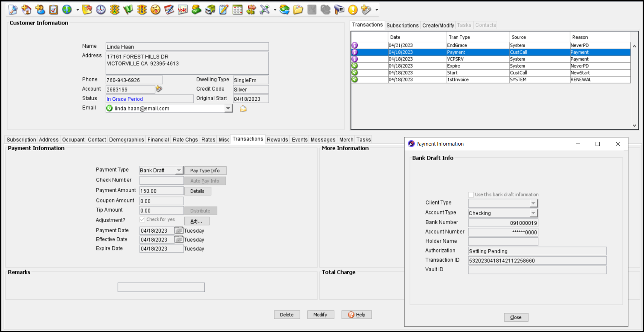
Task: Click the Pay Type Info button
Action: (x=205, y=171)
